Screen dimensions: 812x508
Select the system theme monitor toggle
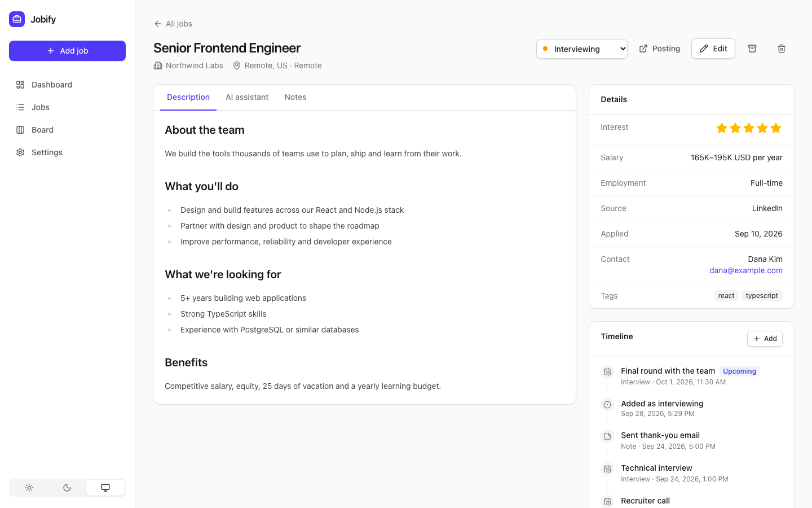click(x=105, y=488)
